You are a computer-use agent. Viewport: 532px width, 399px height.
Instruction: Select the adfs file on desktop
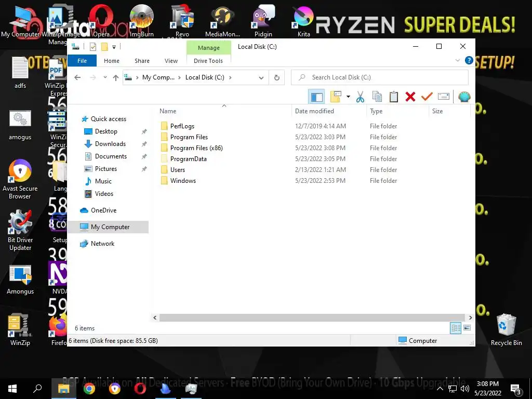coord(20,73)
